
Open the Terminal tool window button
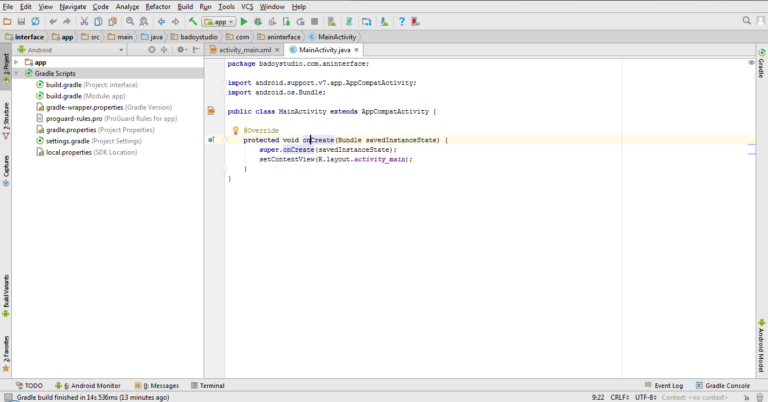[207, 385]
